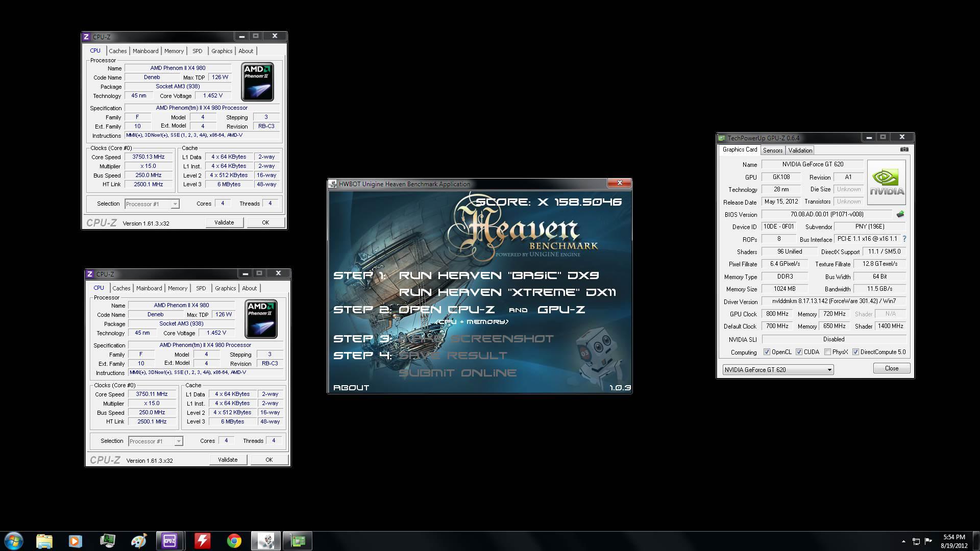Viewport: 980px width, 551px height.
Task: Click Validate button in lower CPU-Z
Action: click(228, 460)
